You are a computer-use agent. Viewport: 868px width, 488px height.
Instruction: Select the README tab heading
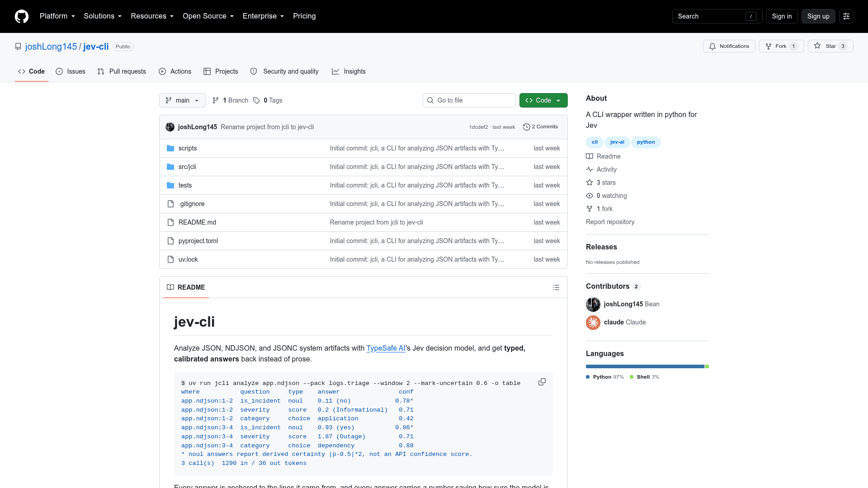[186, 287]
